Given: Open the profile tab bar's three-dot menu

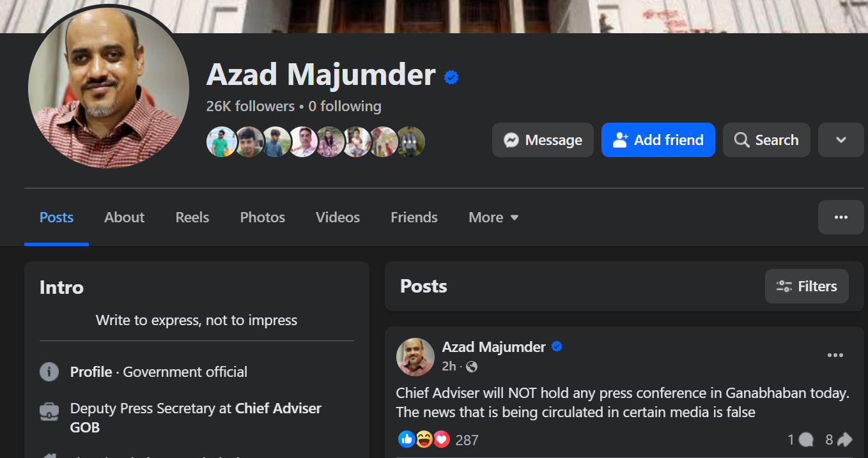Looking at the screenshot, I should coord(841,217).
